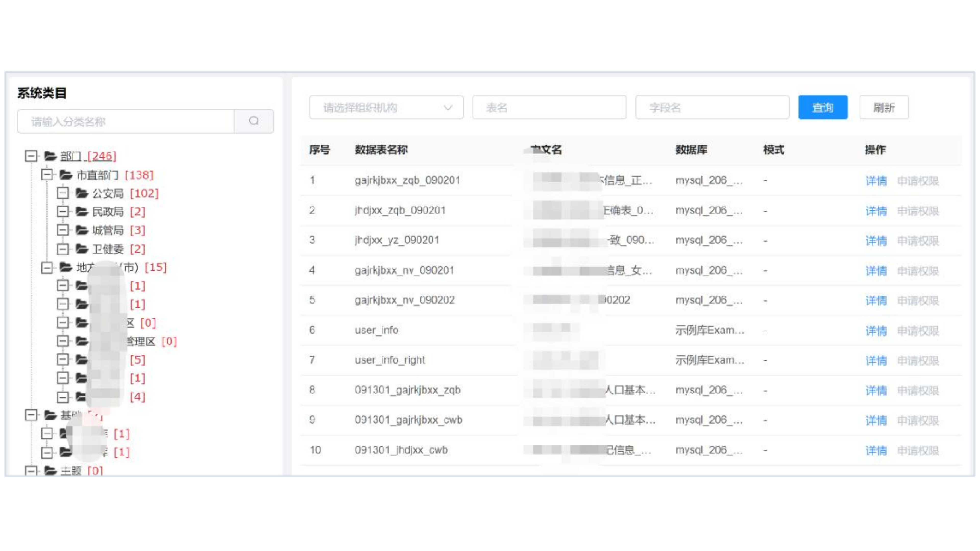
Task: Toggle the 公安局 node expander box
Action: point(63,193)
